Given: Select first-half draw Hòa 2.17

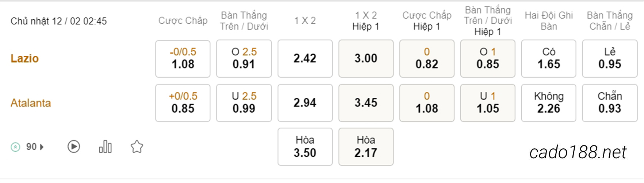Looking at the screenshot, I should point(366,147).
